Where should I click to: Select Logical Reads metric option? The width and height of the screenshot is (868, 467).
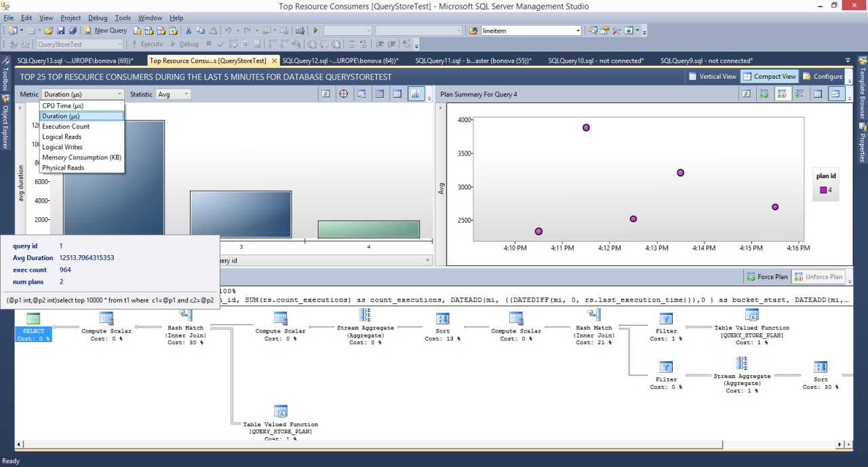(x=82, y=136)
